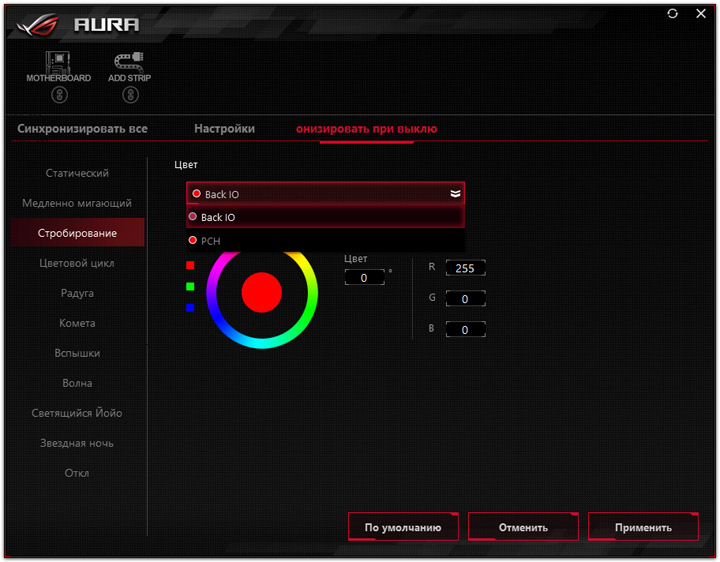Pick the blue preset color swatch
Screen dimensions: 720x562
pos(190,308)
